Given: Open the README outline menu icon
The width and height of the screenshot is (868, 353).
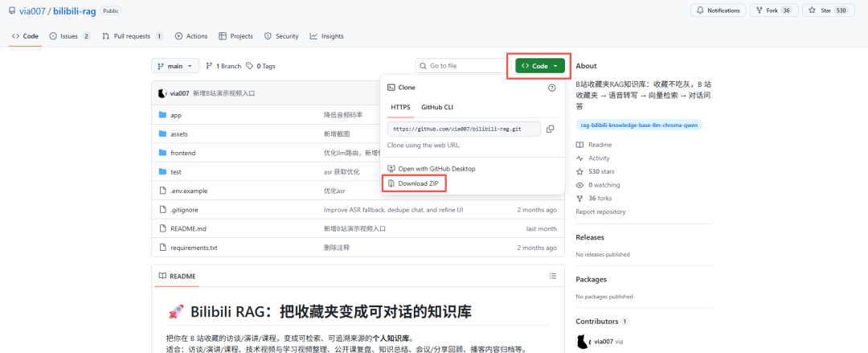Looking at the screenshot, I should click(552, 276).
